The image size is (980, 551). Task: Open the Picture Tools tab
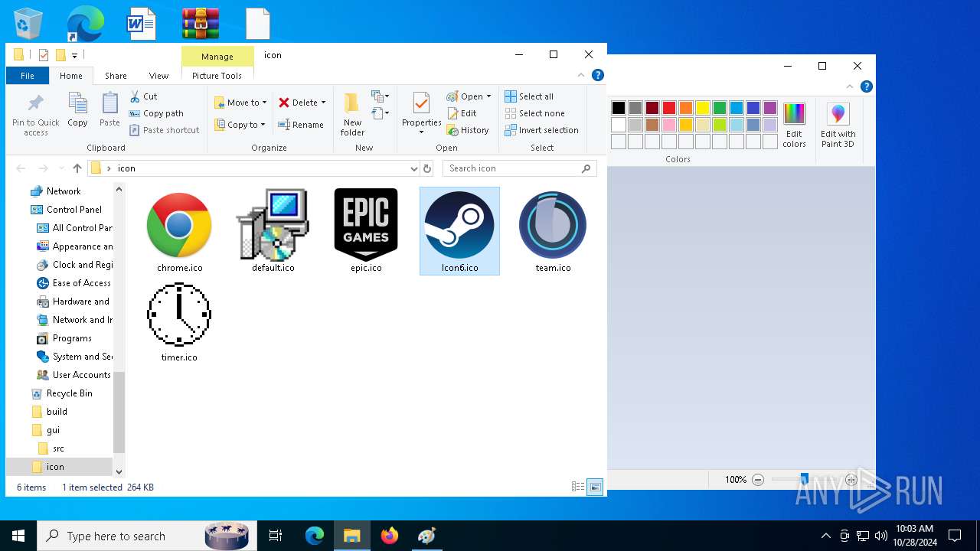[x=217, y=76]
